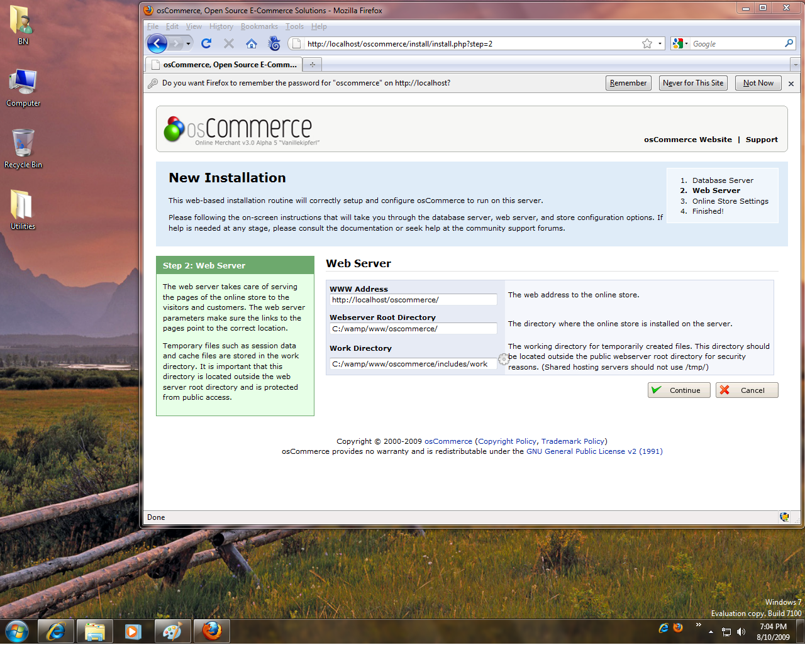Image resolution: width=805 pixels, height=672 pixels.
Task: Bookmark this page with the star icon
Action: [x=647, y=43]
